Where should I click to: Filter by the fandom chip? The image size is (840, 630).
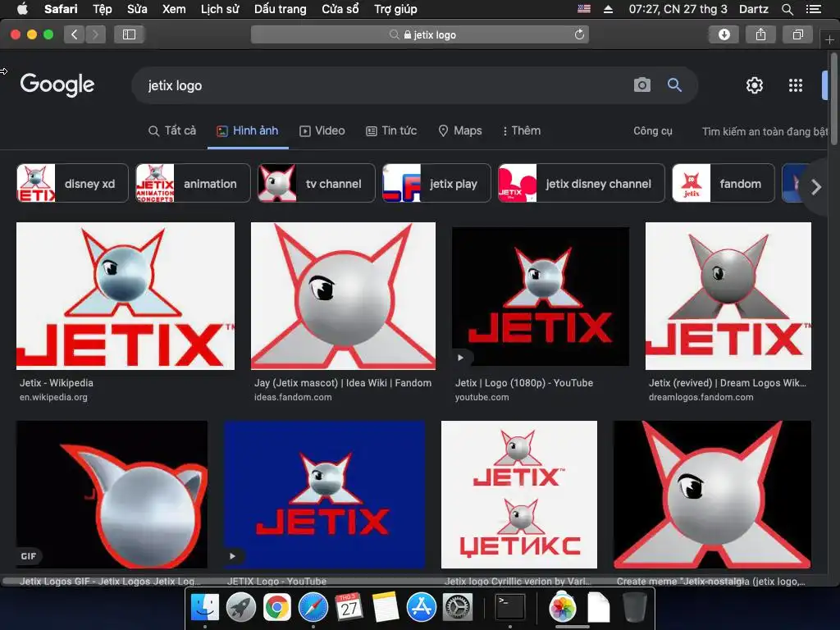click(x=724, y=183)
